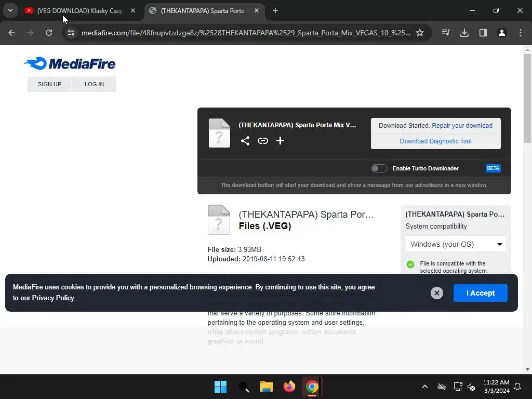Screen dimensions: 532x399
Task: Click Repair your download link
Action: 462,126
